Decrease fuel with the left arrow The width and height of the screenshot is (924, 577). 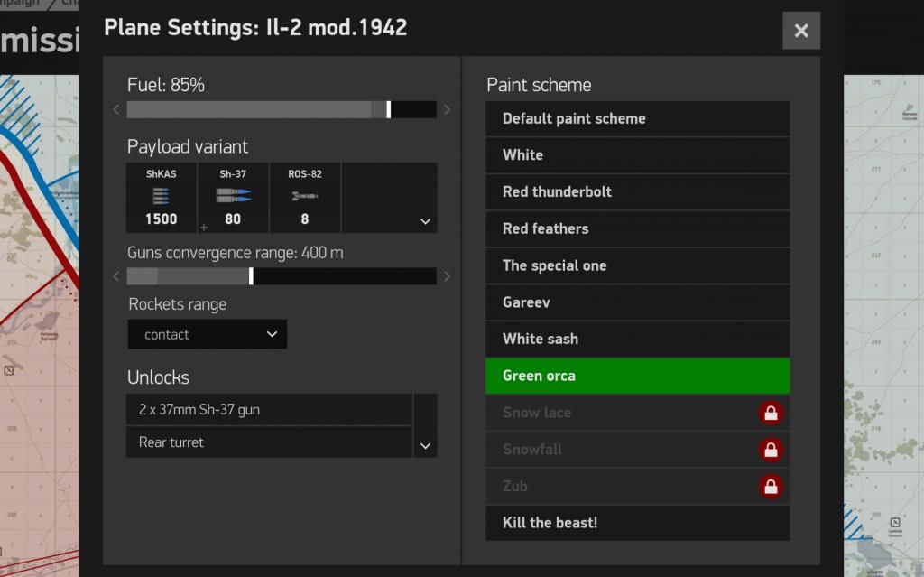coord(116,110)
